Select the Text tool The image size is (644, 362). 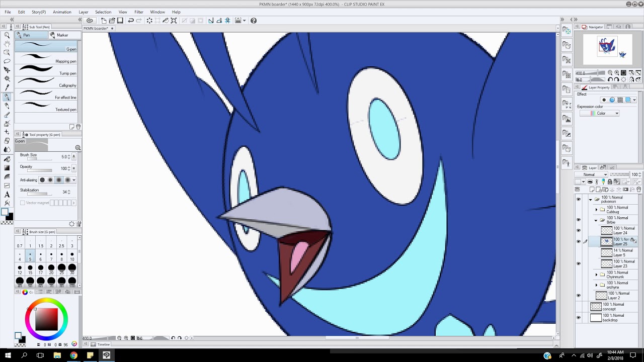[7, 195]
